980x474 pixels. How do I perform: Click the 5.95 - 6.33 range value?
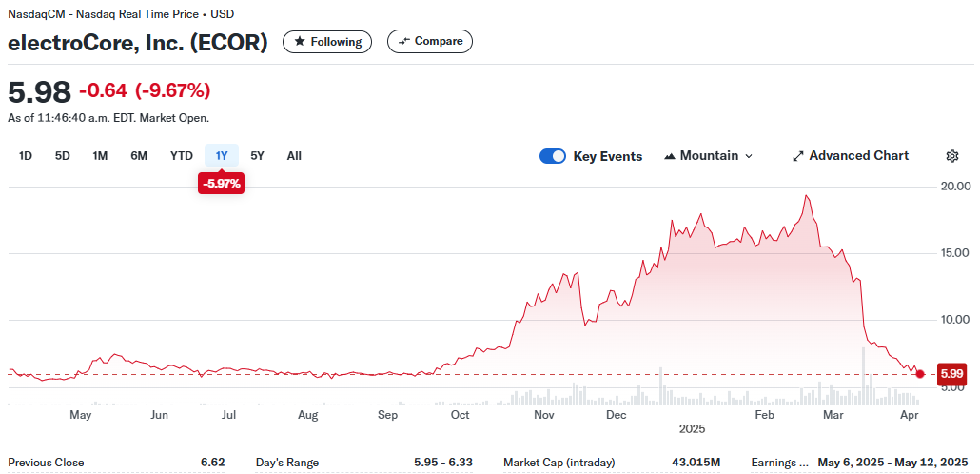(443, 463)
